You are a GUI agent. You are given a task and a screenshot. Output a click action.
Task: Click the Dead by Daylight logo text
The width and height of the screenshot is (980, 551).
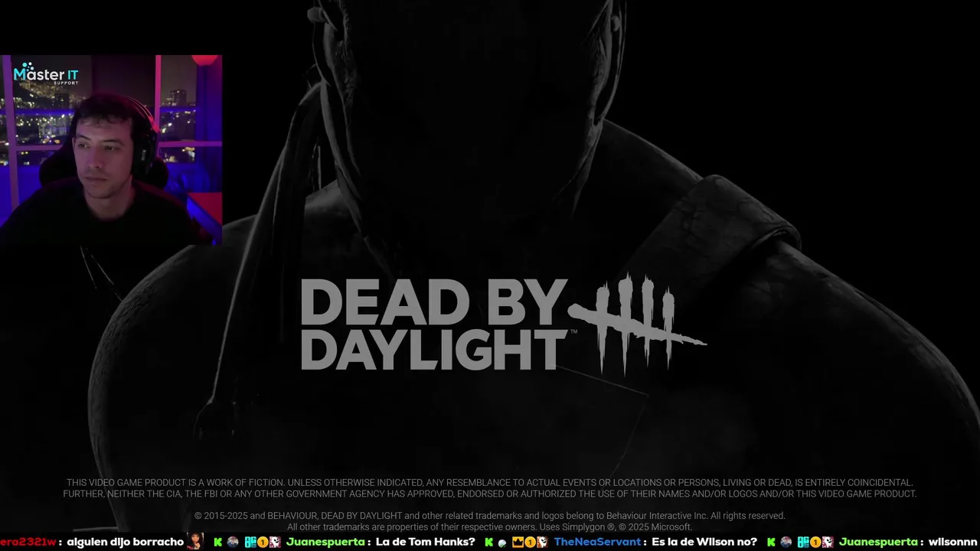coord(433,325)
